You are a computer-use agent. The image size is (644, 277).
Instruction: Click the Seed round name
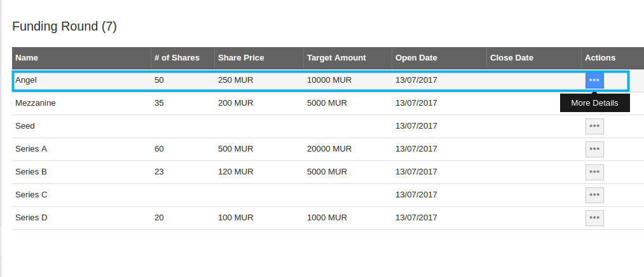pos(25,126)
